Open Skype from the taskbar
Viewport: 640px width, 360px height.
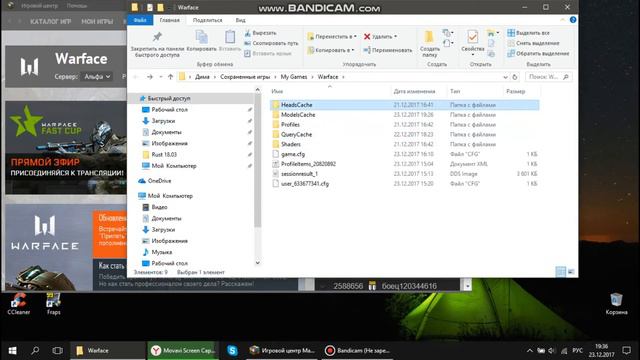(x=232, y=351)
